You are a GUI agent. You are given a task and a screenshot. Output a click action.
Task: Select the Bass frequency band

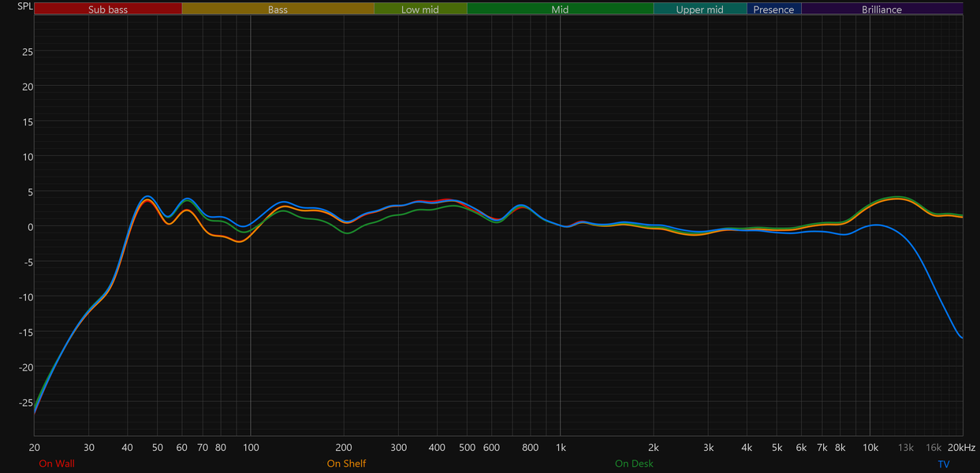[x=278, y=9]
